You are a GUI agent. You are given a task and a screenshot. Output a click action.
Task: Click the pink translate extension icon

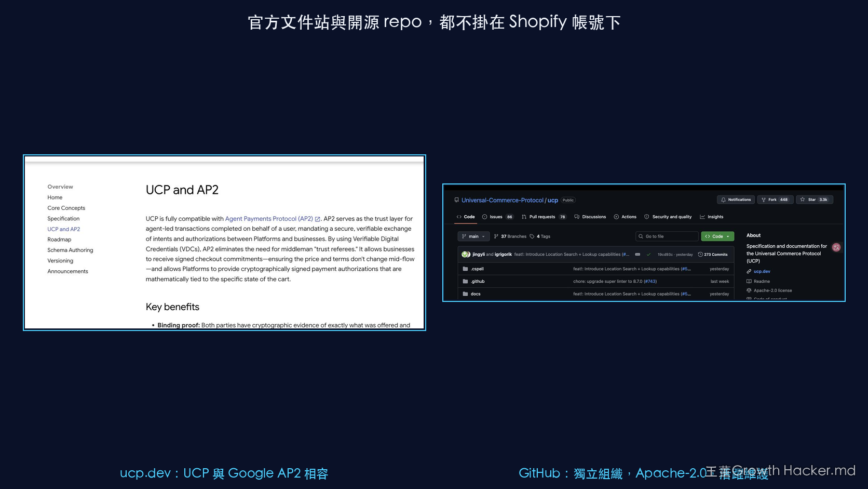(836, 247)
